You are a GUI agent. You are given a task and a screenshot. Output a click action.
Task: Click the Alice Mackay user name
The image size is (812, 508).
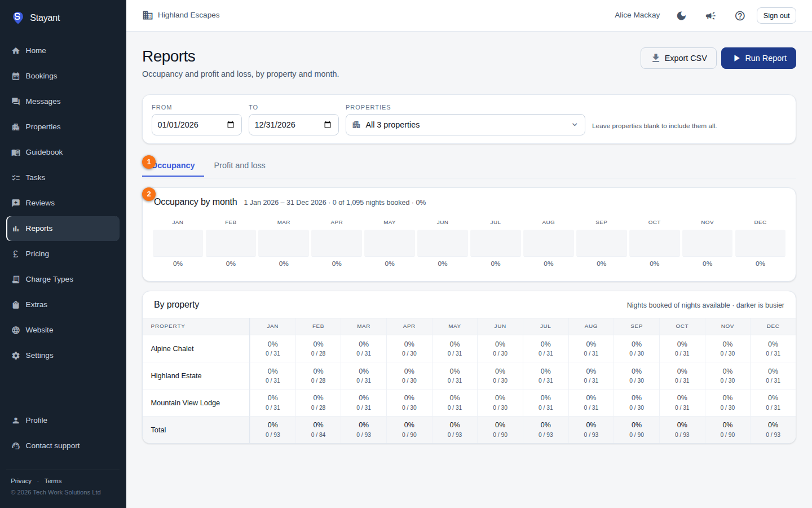[637, 15]
